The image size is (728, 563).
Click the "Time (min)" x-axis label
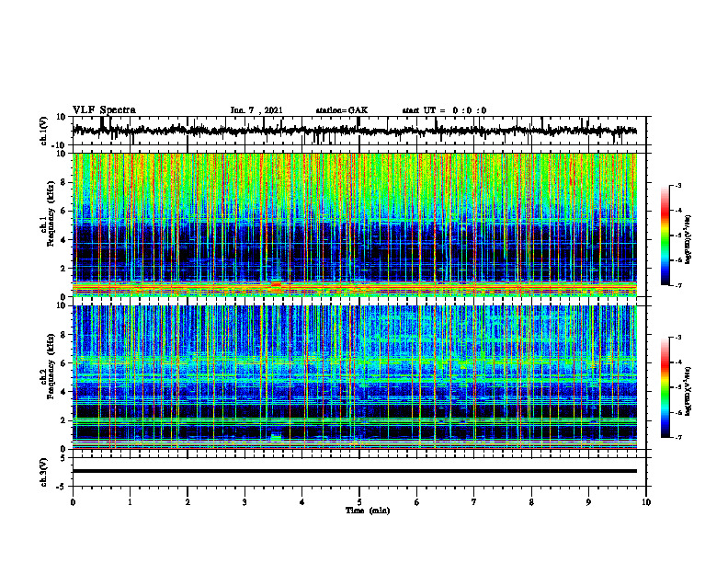point(368,511)
